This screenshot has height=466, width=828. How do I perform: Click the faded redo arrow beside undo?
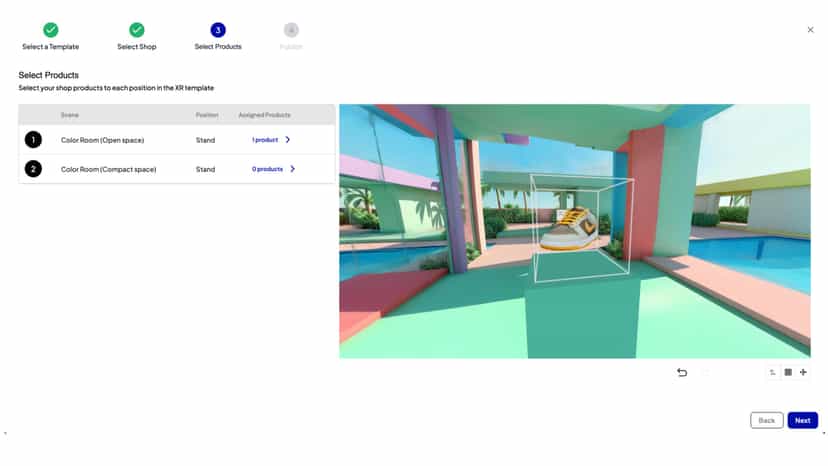pyautogui.click(x=704, y=372)
